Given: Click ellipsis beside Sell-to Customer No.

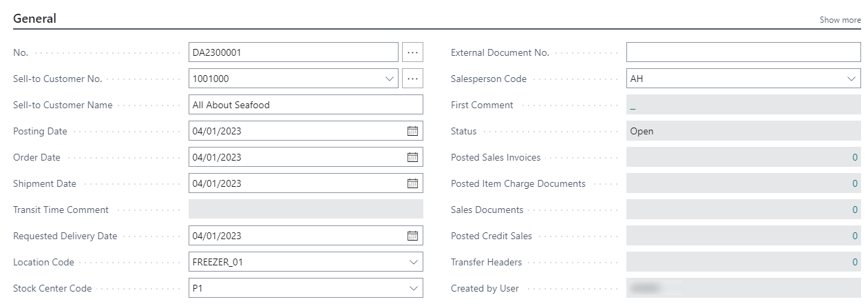Looking at the screenshot, I should (412, 79).
